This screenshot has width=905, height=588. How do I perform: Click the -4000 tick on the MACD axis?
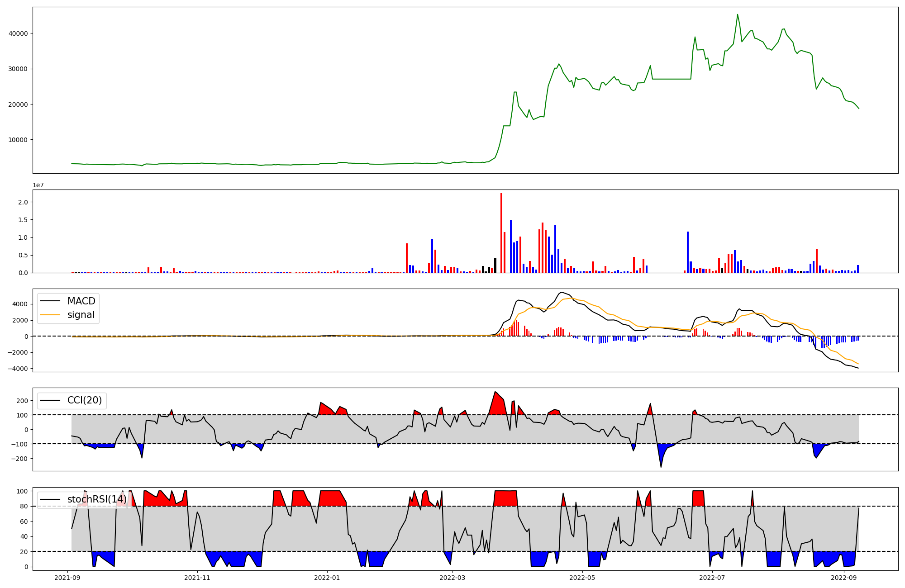(17, 369)
